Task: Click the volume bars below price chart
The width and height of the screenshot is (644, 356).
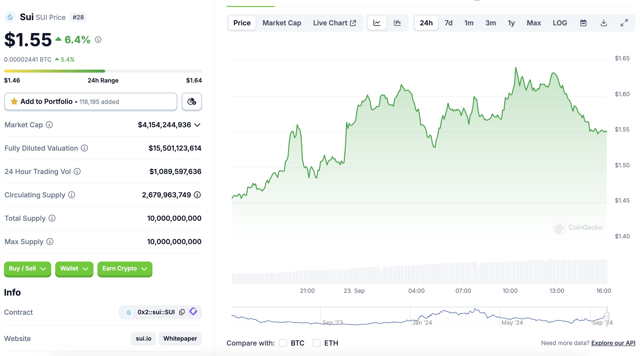Action: point(419,272)
